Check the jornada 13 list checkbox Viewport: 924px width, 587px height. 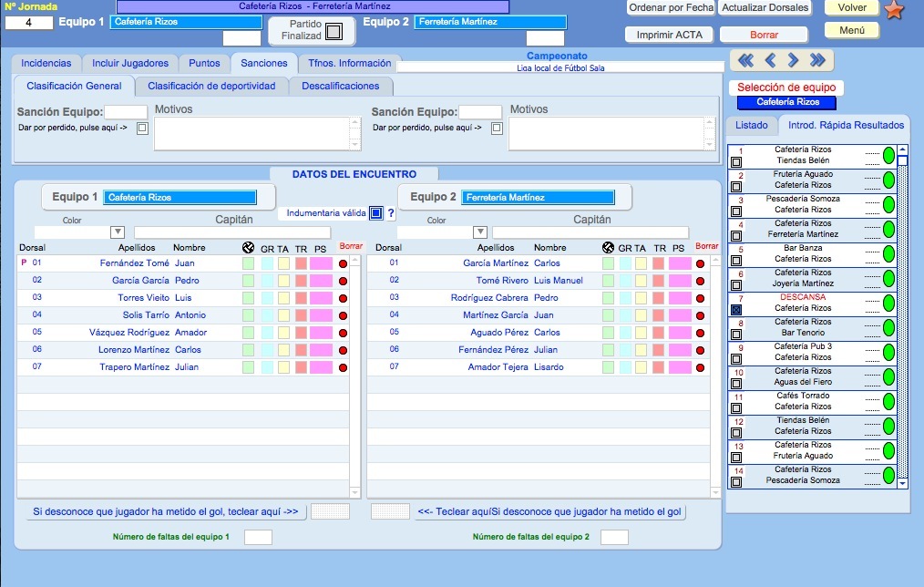(736, 458)
